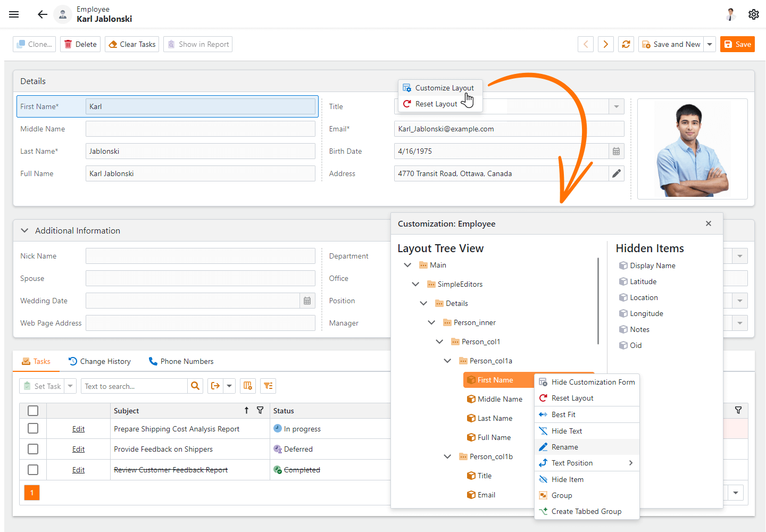This screenshot has width=766, height=532.
Task: Collapse the SimpleEditors tree node
Action: [415, 284]
